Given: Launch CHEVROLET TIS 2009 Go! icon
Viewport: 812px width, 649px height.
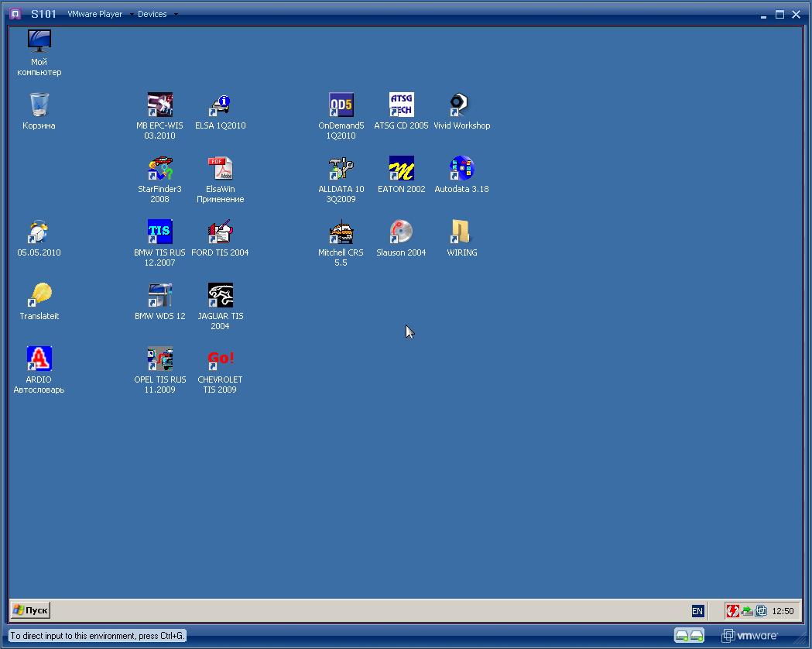Looking at the screenshot, I should tap(221, 359).
